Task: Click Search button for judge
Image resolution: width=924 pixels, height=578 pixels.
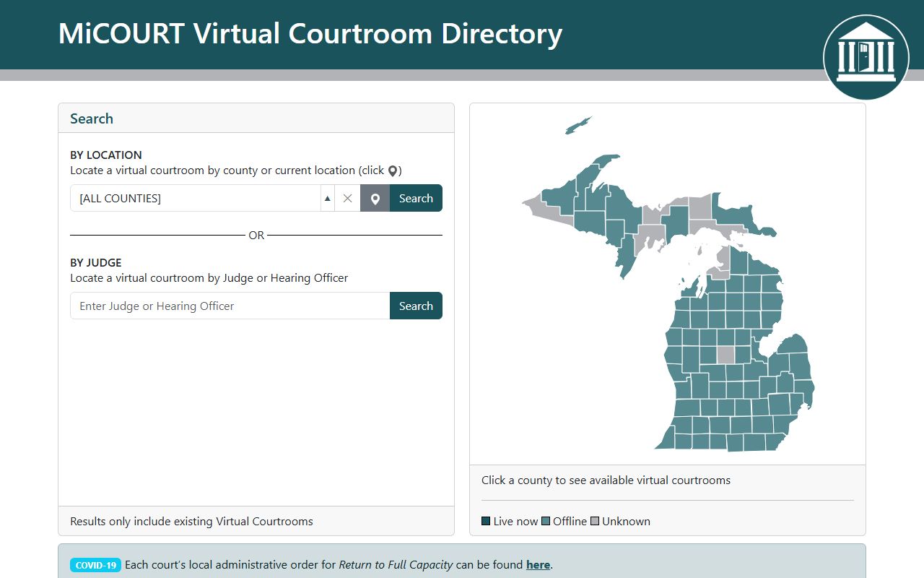Action: click(416, 306)
